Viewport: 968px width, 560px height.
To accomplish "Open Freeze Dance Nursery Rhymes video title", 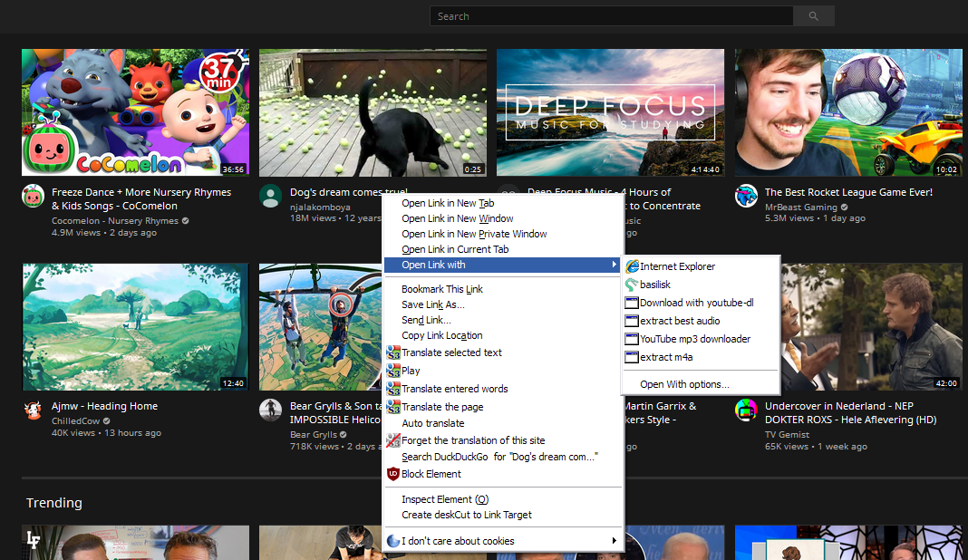I will pos(141,198).
